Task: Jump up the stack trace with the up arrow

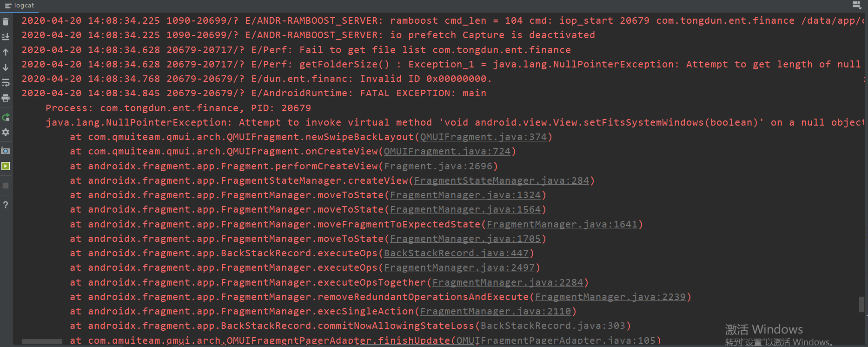Action: point(6,52)
